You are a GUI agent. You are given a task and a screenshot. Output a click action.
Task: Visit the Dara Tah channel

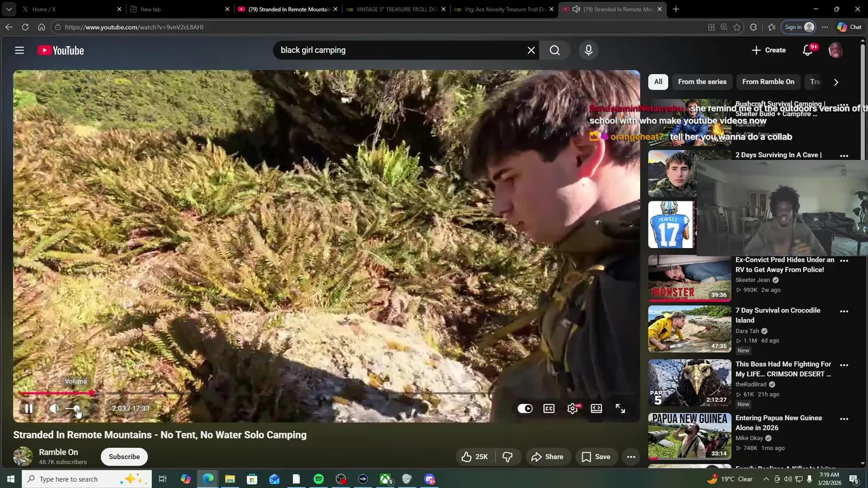747,331
